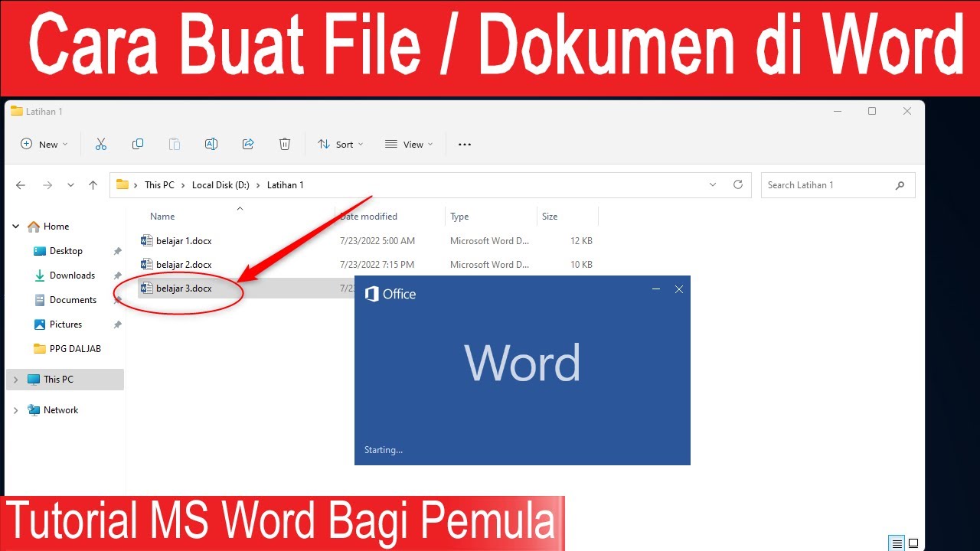Select the file belajar 1.docx
The image size is (980, 551).
(184, 241)
